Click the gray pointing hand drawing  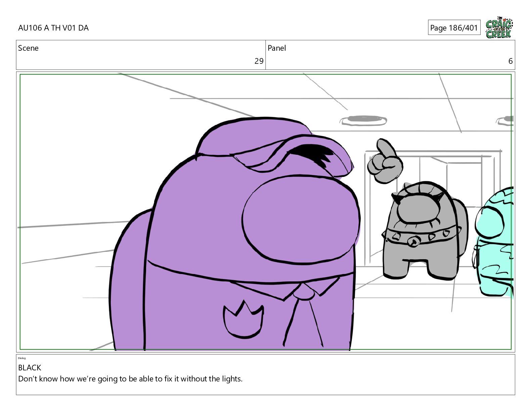click(x=385, y=161)
